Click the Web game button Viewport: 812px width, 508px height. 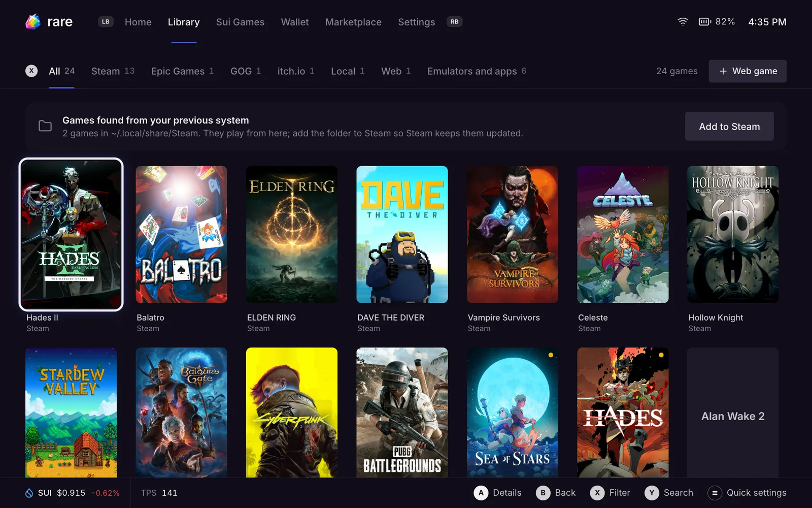pos(748,71)
